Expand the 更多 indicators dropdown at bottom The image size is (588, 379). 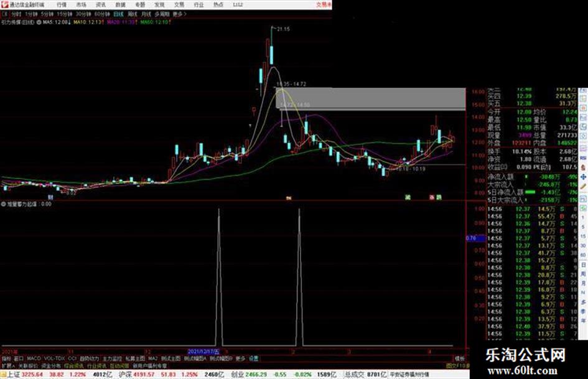coord(240,358)
